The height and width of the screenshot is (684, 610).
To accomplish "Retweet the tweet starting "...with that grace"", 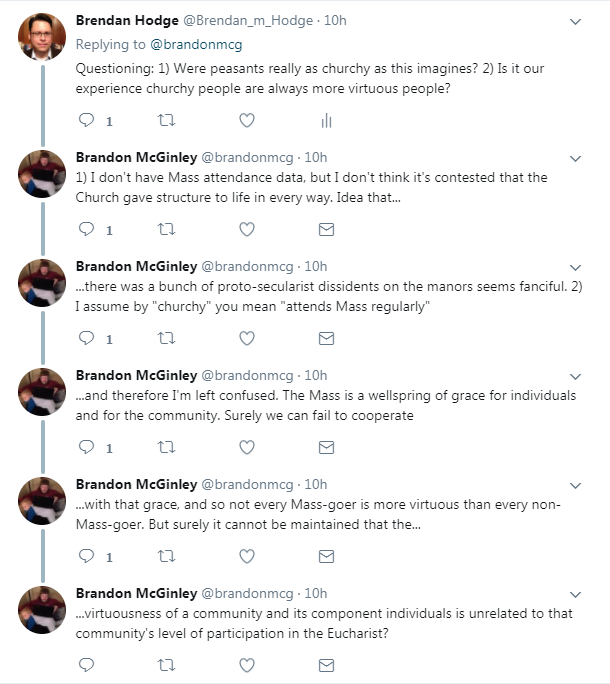I will click(x=167, y=555).
